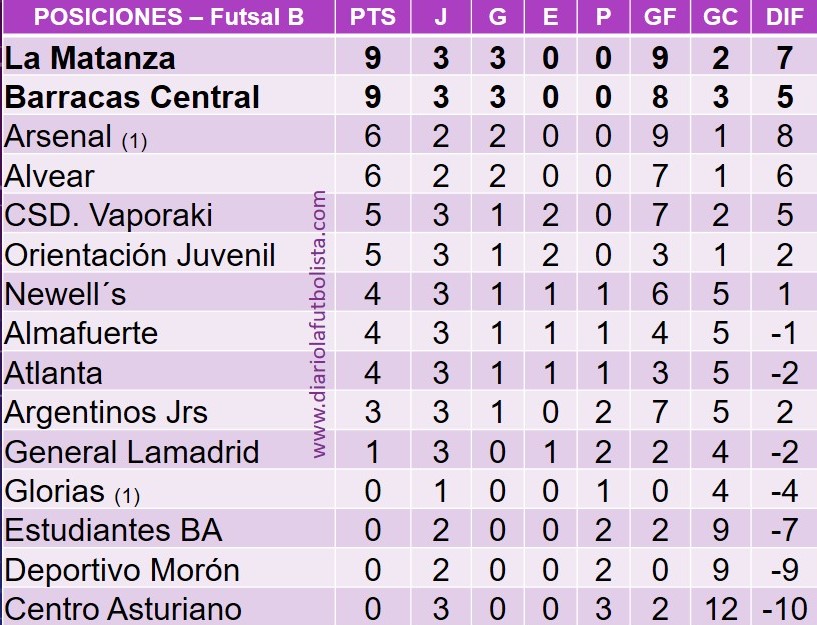Click the General Lamadrid team name
Viewport: 817px width, 625px height.
(132, 452)
